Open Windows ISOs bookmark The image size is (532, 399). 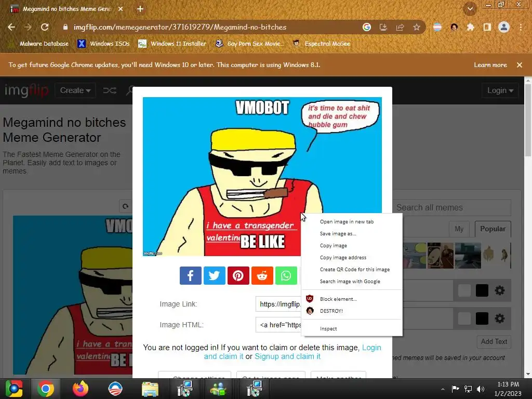(103, 44)
